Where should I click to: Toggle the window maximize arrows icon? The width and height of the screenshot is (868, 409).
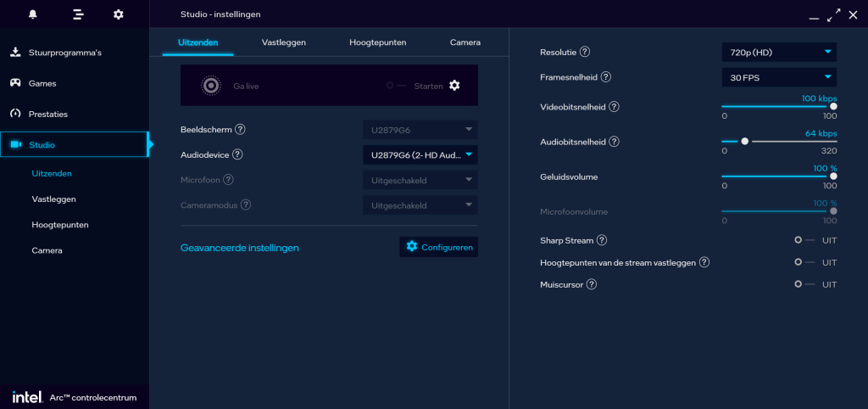coord(834,15)
